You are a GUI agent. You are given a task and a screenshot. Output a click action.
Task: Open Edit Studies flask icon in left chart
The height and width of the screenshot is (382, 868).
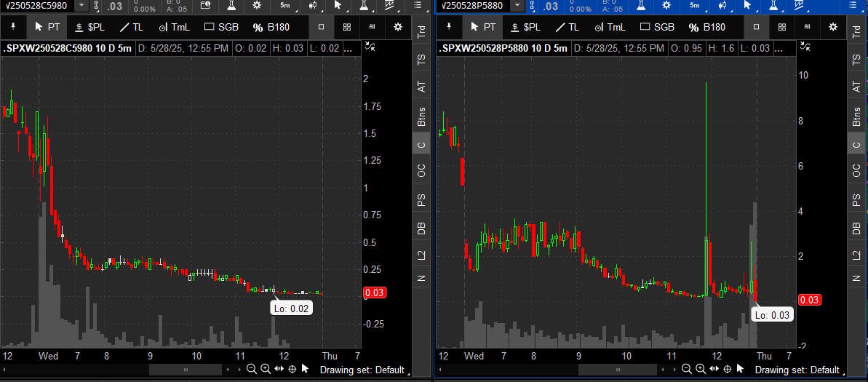(x=231, y=5)
